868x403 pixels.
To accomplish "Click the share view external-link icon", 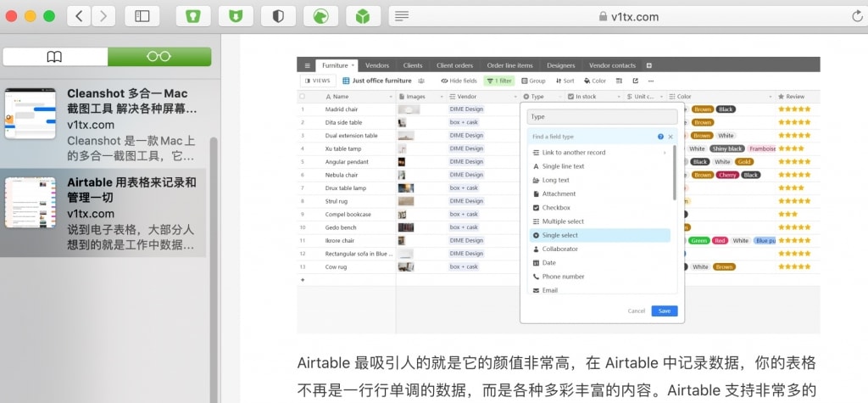I will pos(635,81).
